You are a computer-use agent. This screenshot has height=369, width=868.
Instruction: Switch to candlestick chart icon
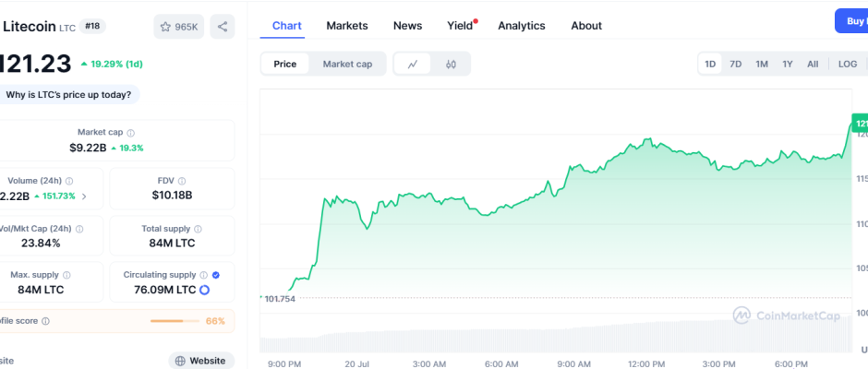click(x=451, y=64)
